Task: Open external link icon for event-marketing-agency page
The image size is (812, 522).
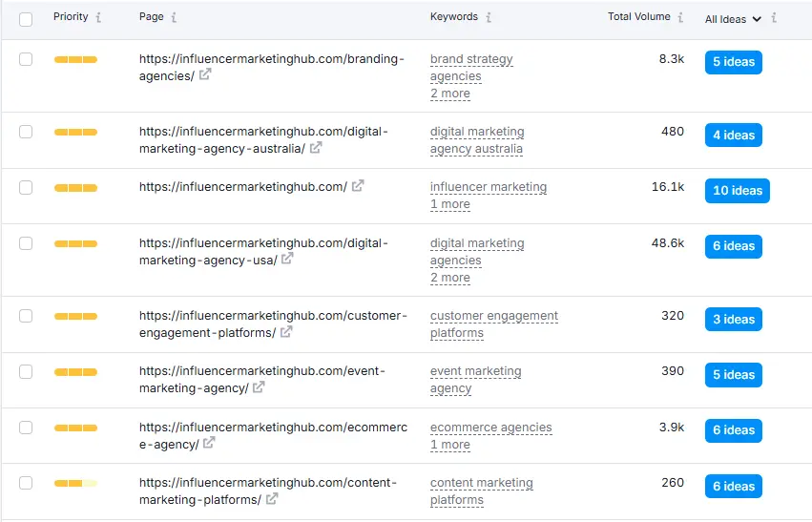Action: 259,387
